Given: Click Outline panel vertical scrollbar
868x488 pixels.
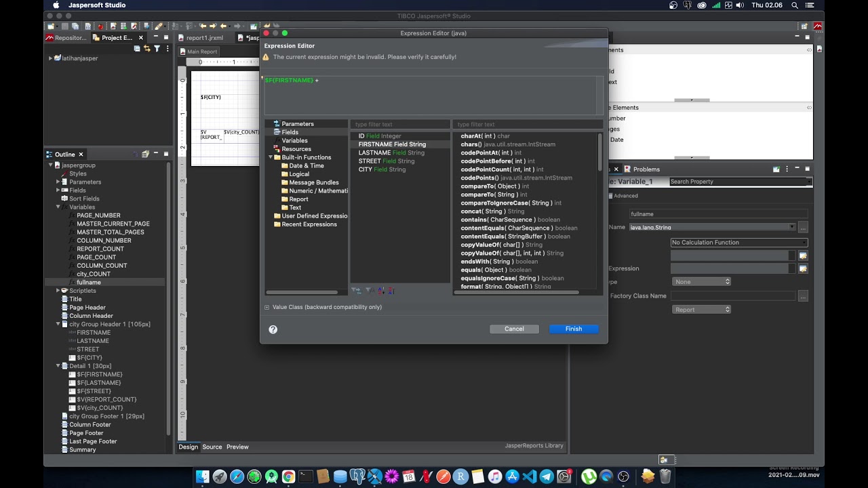Looking at the screenshot, I should 168,298.
